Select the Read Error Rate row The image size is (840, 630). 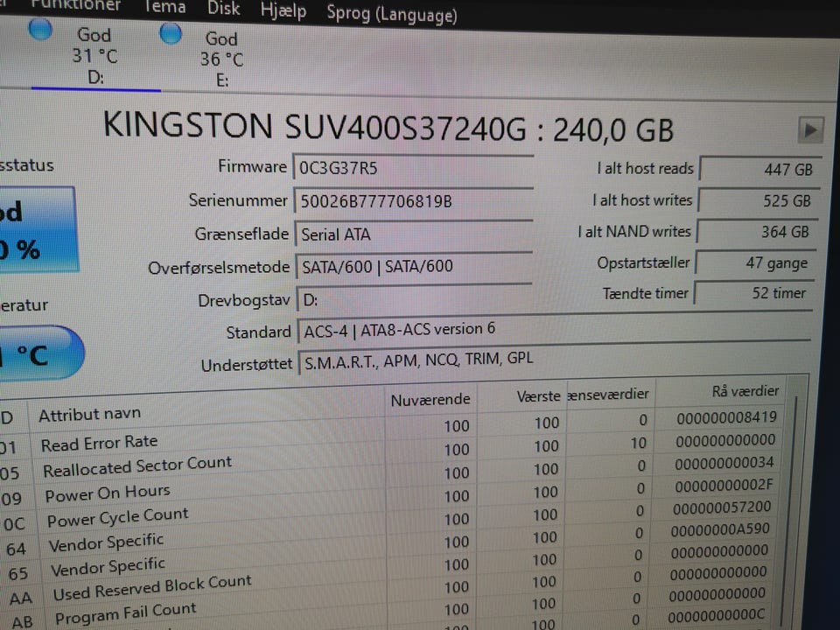(x=391, y=431)
